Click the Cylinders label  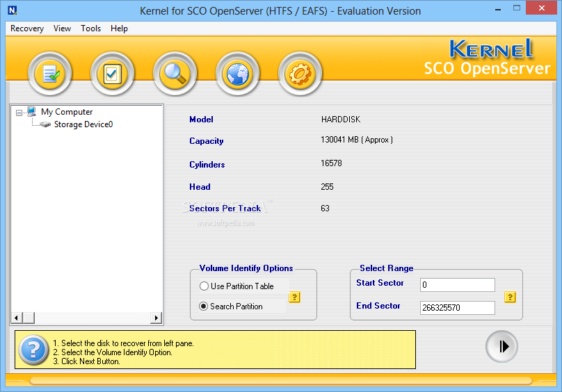click(x=207, y=165)
